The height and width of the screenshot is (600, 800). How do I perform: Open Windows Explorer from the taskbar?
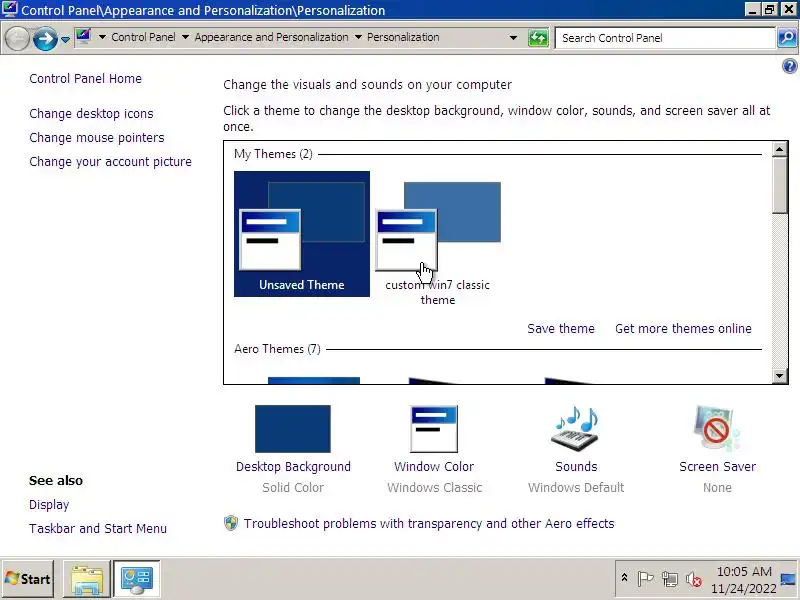click(x=87, y=579)
